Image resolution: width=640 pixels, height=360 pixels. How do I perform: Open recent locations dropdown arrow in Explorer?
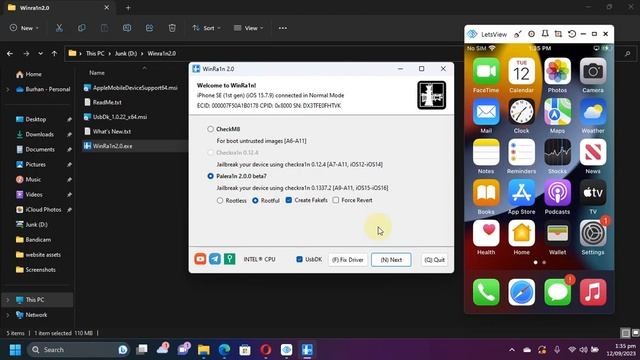tap(40, 53)
